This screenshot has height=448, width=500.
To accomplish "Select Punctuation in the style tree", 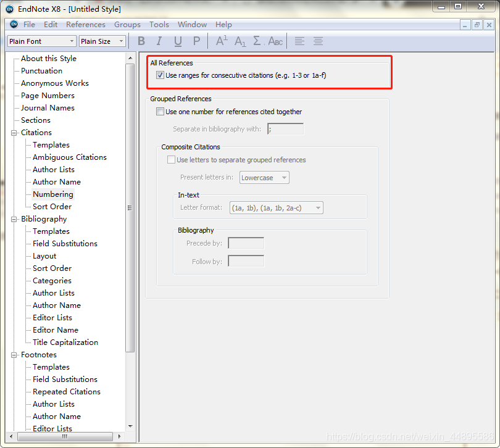I will click(x=42, y=71).
